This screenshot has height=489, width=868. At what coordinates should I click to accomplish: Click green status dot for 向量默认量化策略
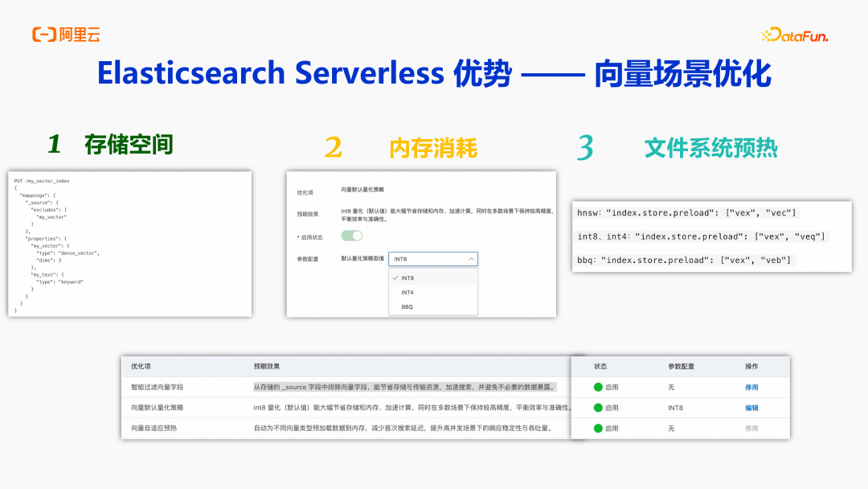(598, 408)
